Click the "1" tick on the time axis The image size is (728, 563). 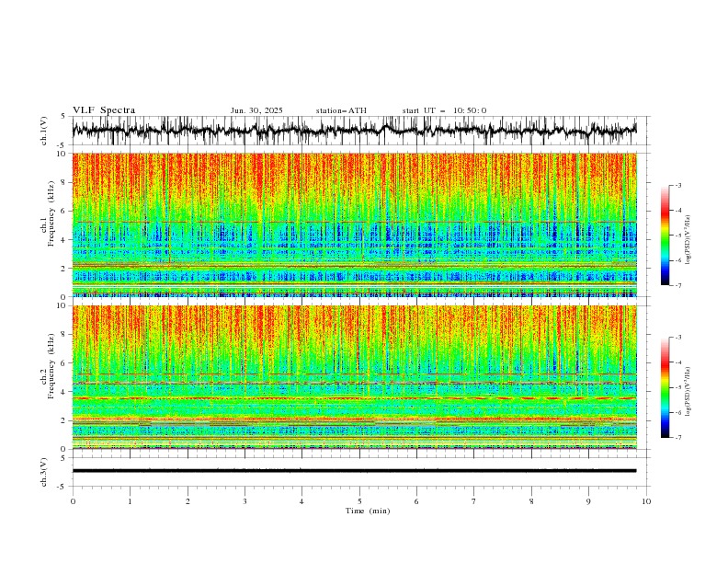130,501
